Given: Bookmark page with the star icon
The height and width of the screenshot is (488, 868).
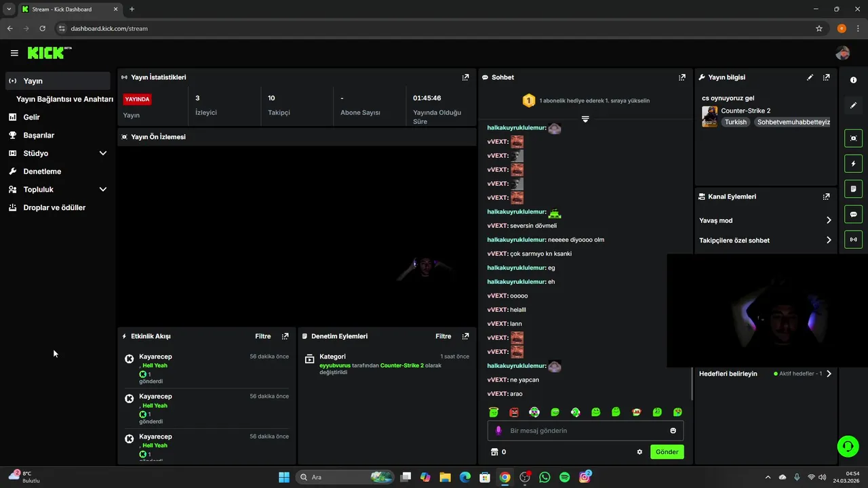Looking at the screenshot, I should pyautogui.click(x=819, y=28).
